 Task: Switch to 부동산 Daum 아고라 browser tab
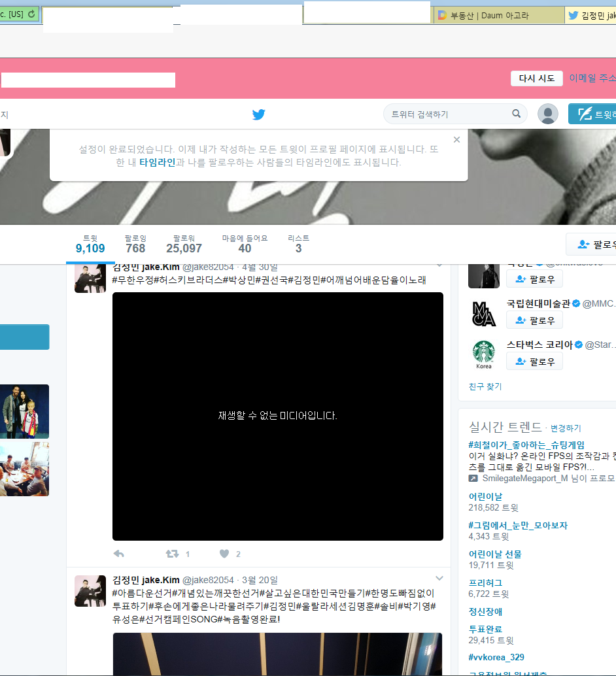click(x=499, y=16)
